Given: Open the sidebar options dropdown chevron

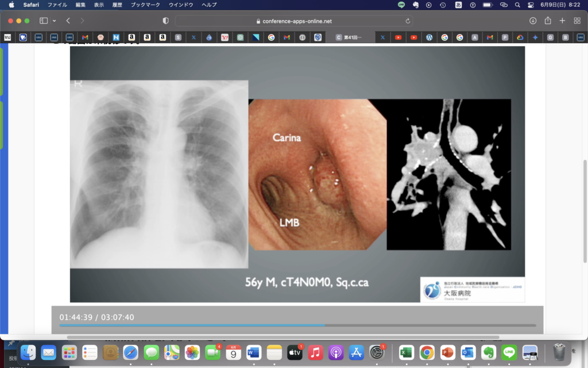Looking at the screenshot, I should 55,21.
